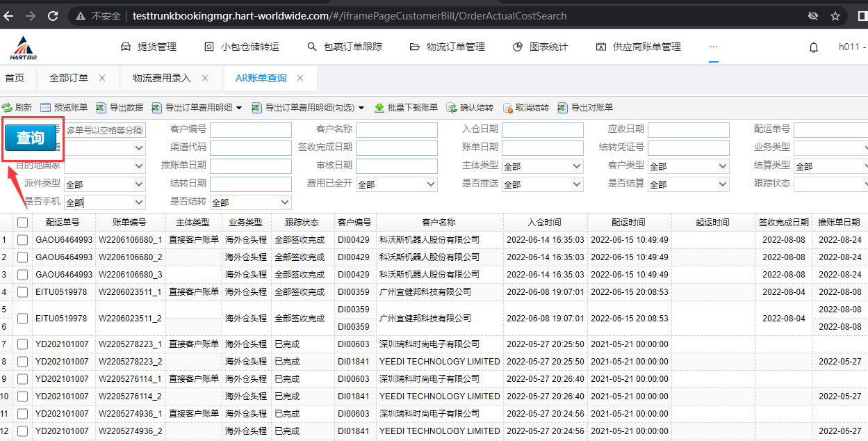868x441 pixels.
Task: Click 取消结转 cancel carry-over icon
Action: click(507, 108)
